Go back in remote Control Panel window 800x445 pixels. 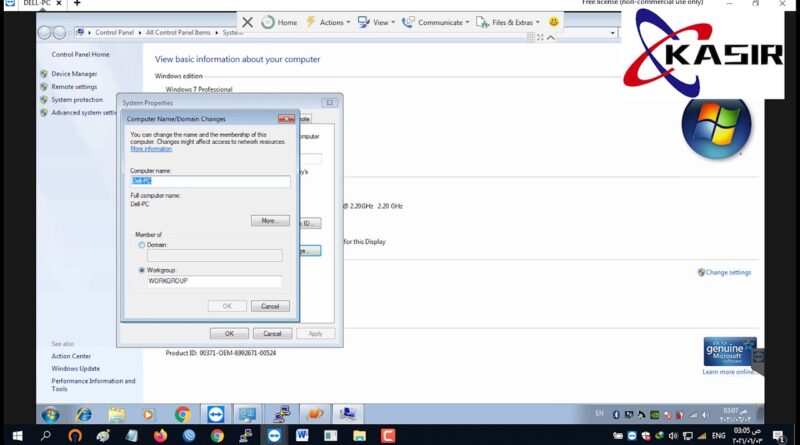click(45, 33)
